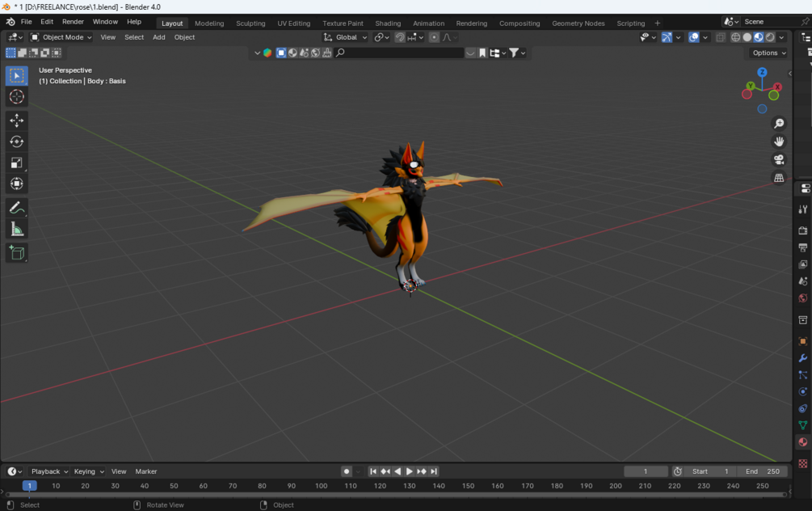Open the Scene properties tab

click(x=803, y=281)
